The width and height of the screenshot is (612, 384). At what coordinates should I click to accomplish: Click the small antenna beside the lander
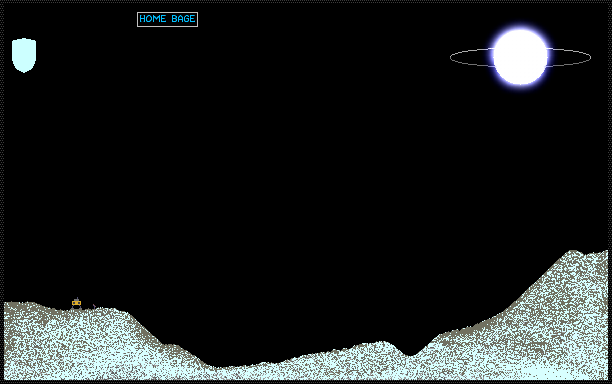[94, 307]
